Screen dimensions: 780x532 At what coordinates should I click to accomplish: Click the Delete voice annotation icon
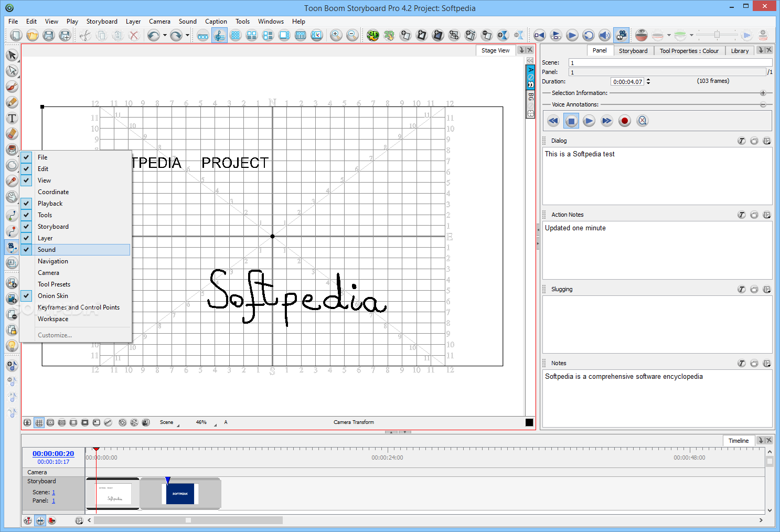coord(642,121)
